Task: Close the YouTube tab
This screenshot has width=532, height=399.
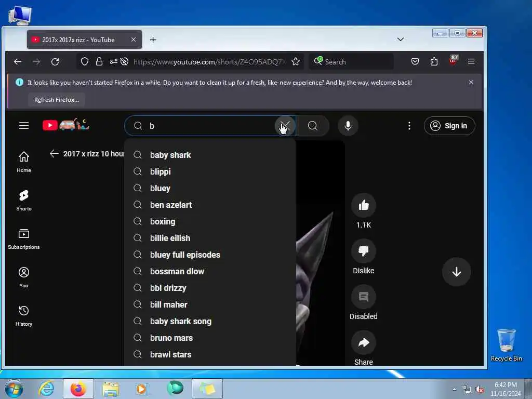Action: [x=134, y=39]
